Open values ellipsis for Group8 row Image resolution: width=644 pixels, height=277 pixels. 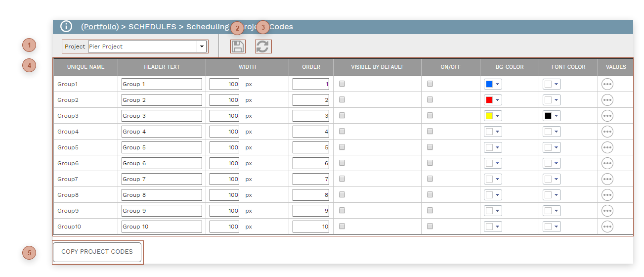(x=607, y=195)
